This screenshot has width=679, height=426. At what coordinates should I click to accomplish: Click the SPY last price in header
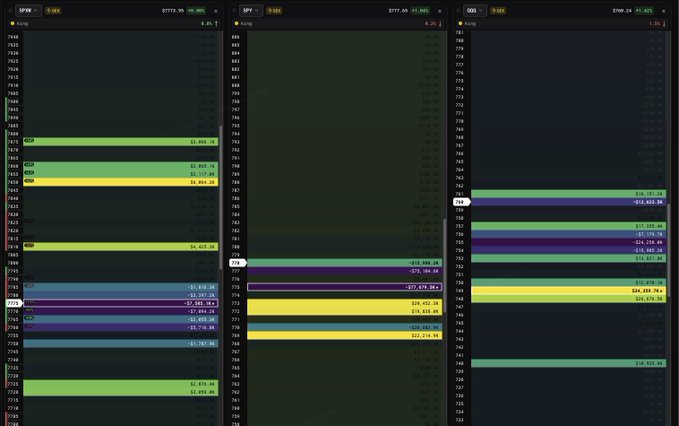pyautogui.click(x=398, y=10)
